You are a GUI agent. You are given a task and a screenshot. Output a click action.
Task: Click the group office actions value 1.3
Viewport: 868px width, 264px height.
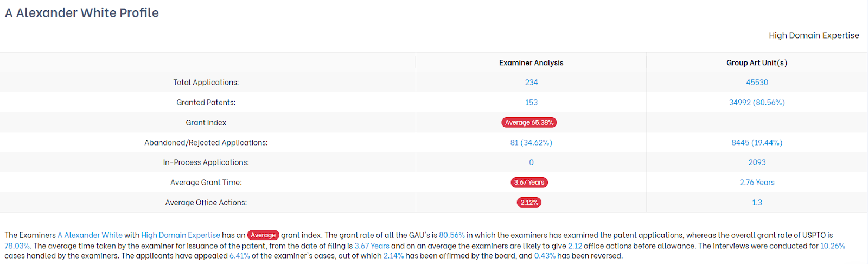[757, 203]
